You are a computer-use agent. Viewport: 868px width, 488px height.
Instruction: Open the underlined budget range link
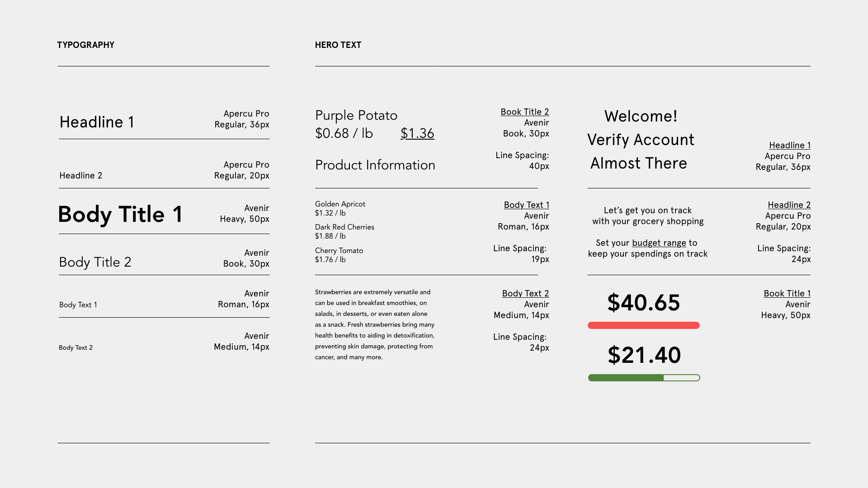pyautogui.click(x=659, y=243)
